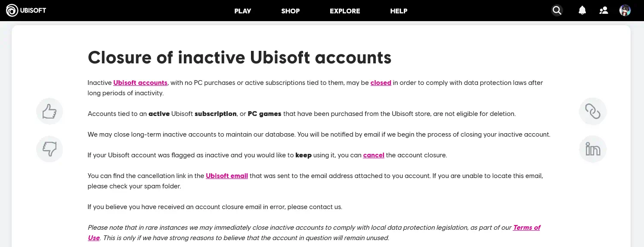Open the SHOP menu

tap(291, 11)
